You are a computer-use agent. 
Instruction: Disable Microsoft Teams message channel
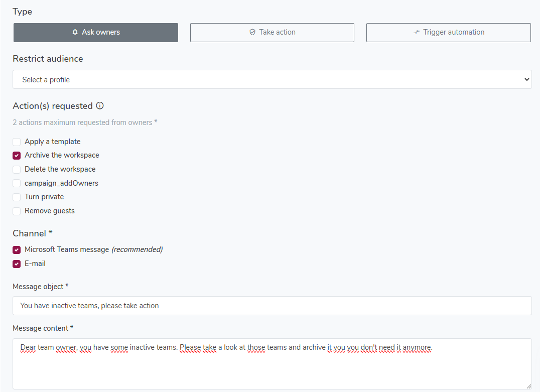pyautogui.click(x=16, y=249)
